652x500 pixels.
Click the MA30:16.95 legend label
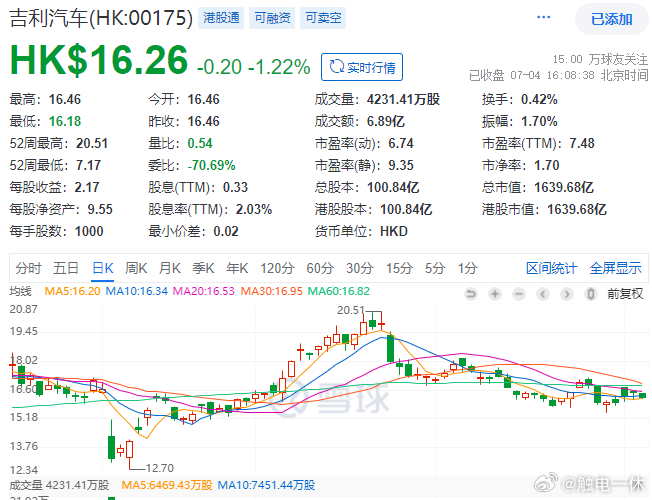[x=272, y=291]
